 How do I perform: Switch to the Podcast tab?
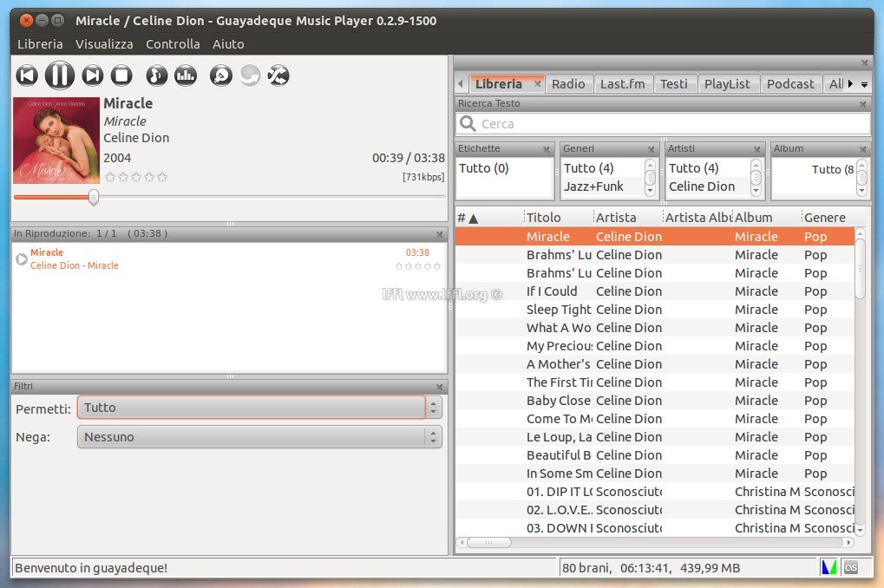[x=790, y=84]
